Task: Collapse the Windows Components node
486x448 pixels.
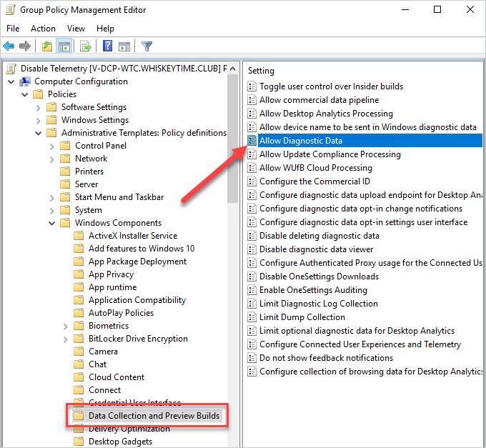Action: 52,223
